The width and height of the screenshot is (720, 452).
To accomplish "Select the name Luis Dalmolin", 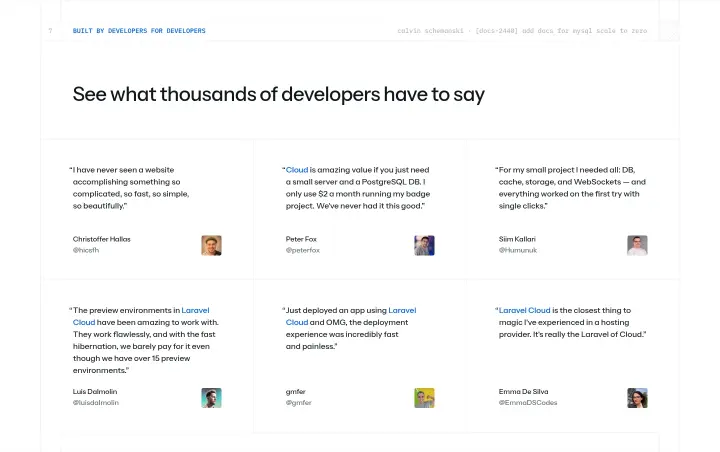I will coord(95,392).
